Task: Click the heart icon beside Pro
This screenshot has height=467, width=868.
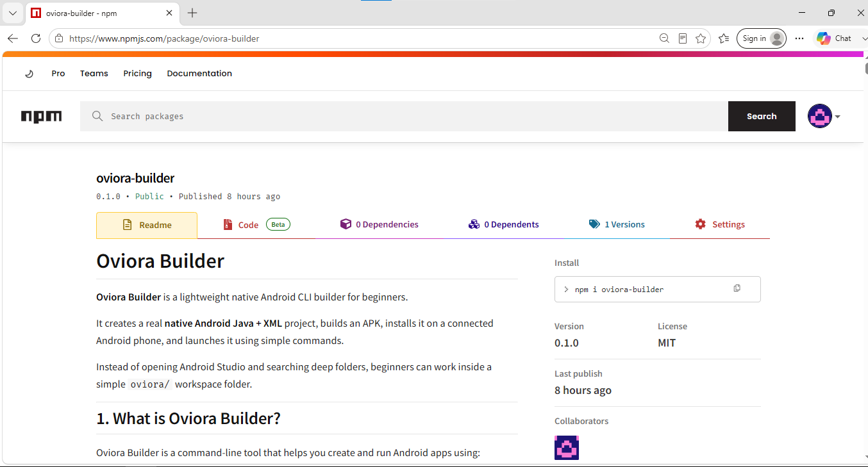Action: point(29,74)
